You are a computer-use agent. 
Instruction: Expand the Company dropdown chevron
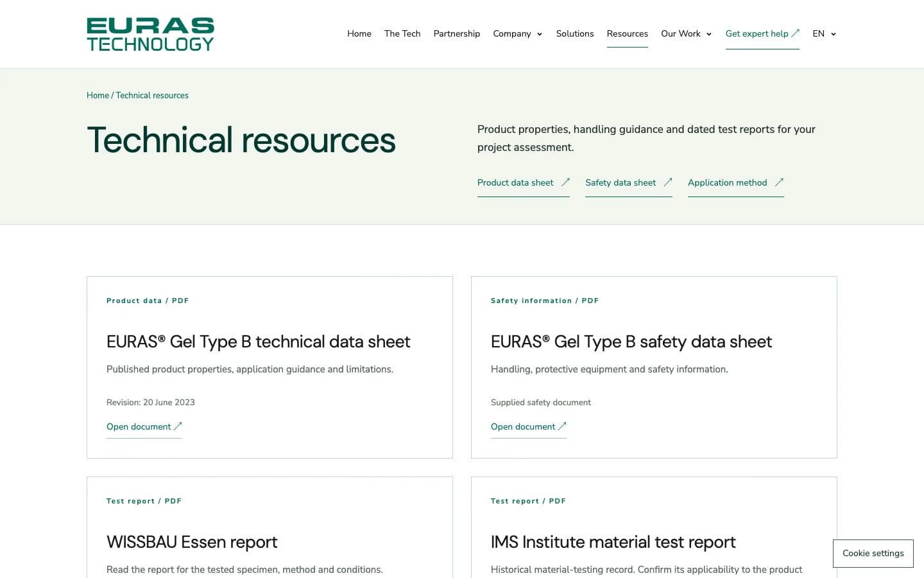click(540, 34)
